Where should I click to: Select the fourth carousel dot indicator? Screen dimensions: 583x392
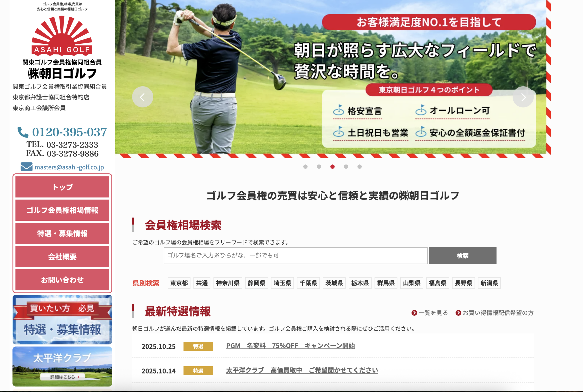[346, 167]
